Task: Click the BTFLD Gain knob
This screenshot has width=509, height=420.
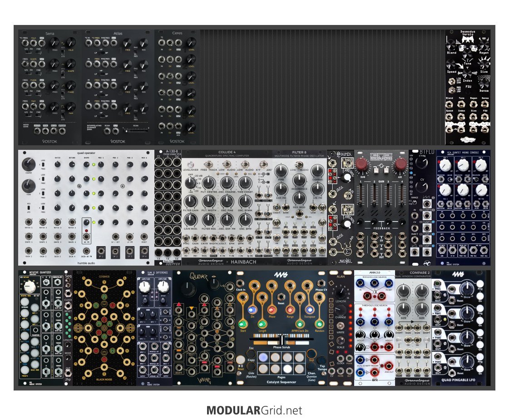Action: (422, 163)
